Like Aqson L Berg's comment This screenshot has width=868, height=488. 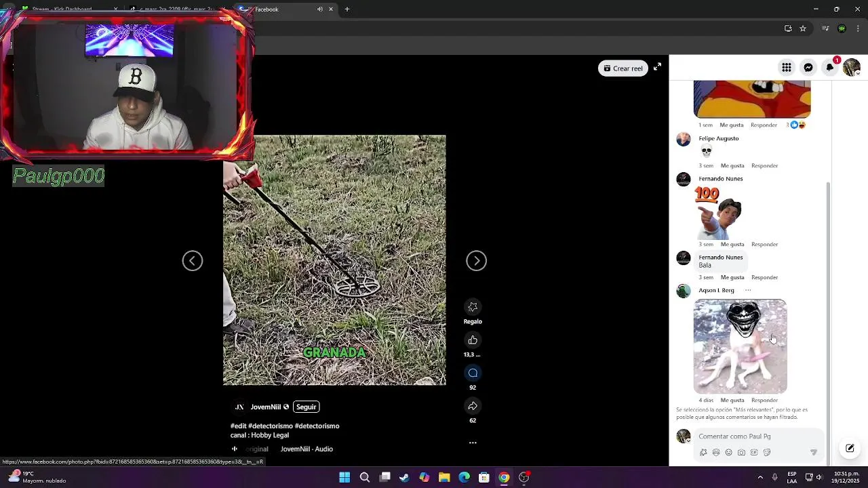coord(732,400)
